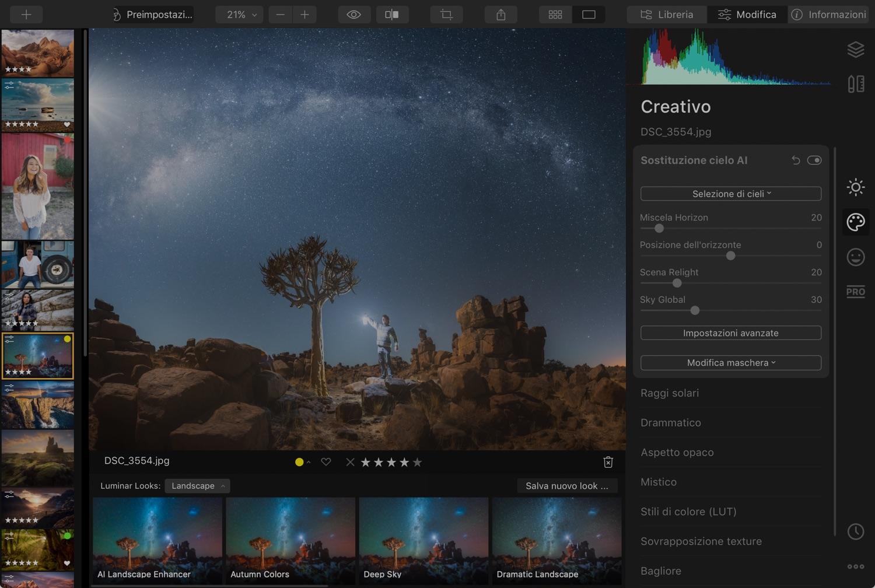Click the Impostazioni avanzate button
Screen dimensions: 875x588
coord(730,332)
